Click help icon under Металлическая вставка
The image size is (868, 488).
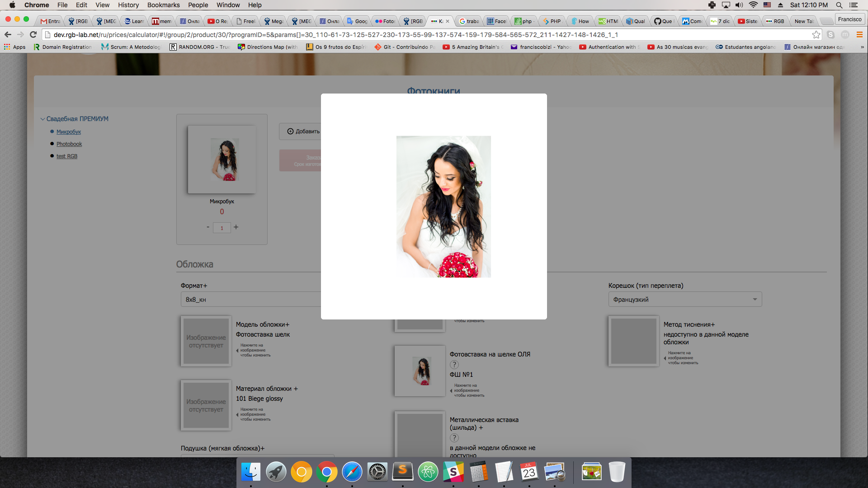coord(454,437)
